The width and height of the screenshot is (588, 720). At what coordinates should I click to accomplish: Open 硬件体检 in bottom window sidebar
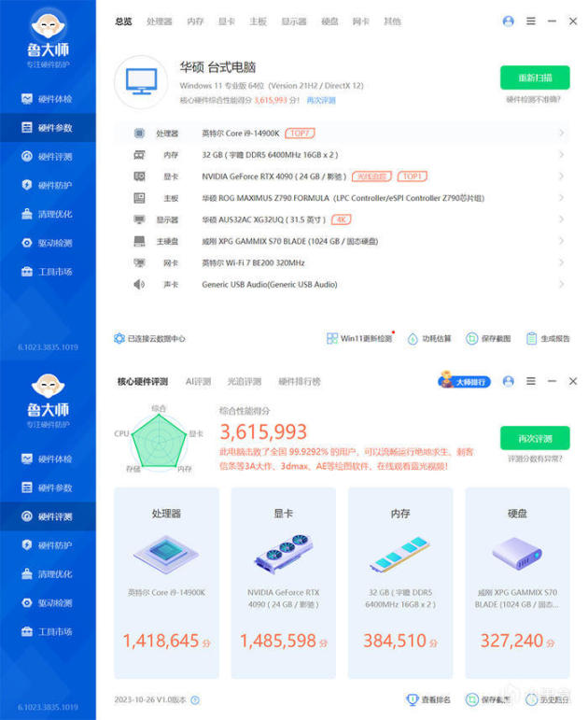[x=48, y=459]
